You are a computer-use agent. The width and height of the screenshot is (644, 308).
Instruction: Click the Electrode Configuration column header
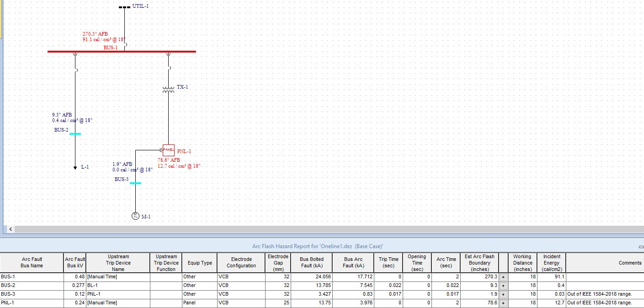[241, 263]
